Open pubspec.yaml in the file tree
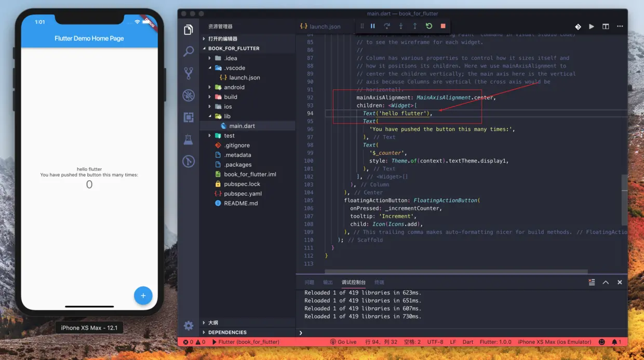This screenshot has width=644, height=360. coord(243,194)
